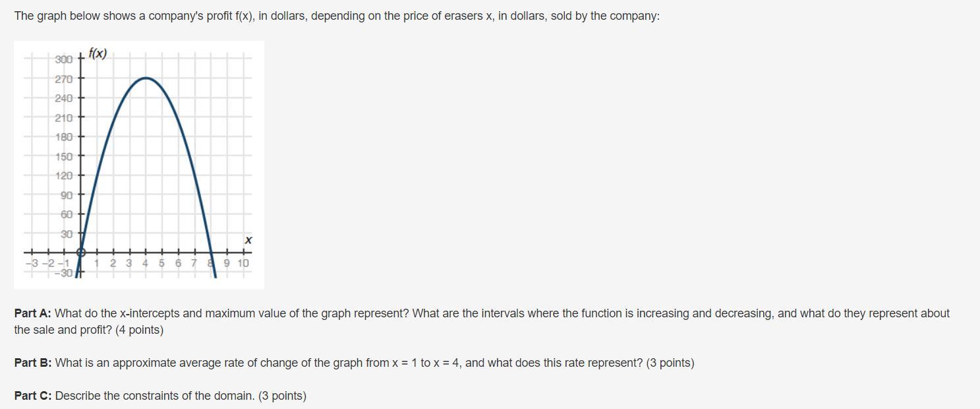
Task: Click the bold Part A heading
Action: click(33, 313)
